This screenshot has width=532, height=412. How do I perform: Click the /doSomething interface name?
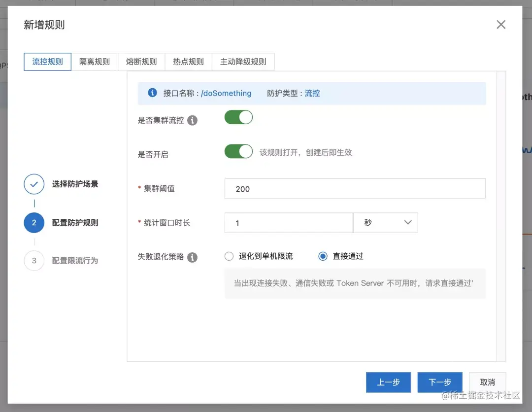tap(226, 93)
